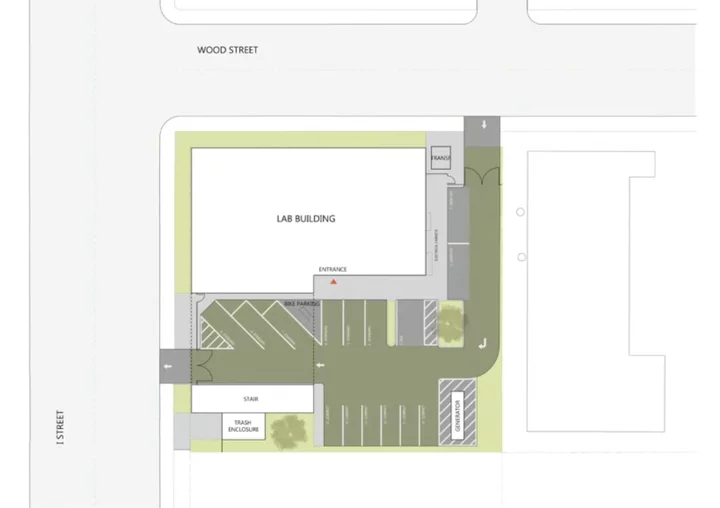Click the BIKE PARKING label
Viewport: 720px width, 508px height.
[301, 301]
